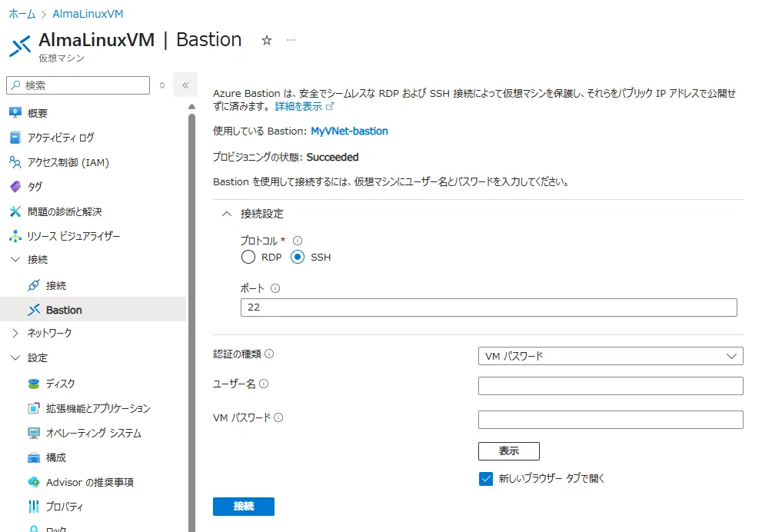The image size is (772, 532).
Task: Open the more options ellipsis in header
Action: pos(291,40)
